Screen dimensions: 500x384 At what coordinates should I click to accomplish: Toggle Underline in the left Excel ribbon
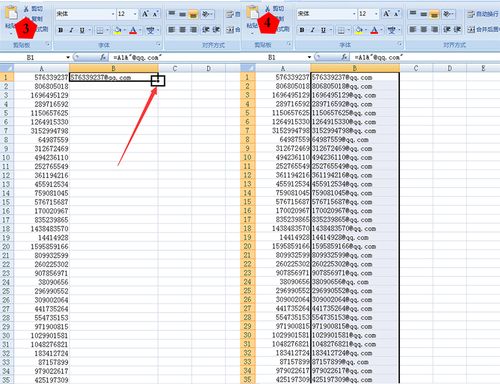point(82,30)
